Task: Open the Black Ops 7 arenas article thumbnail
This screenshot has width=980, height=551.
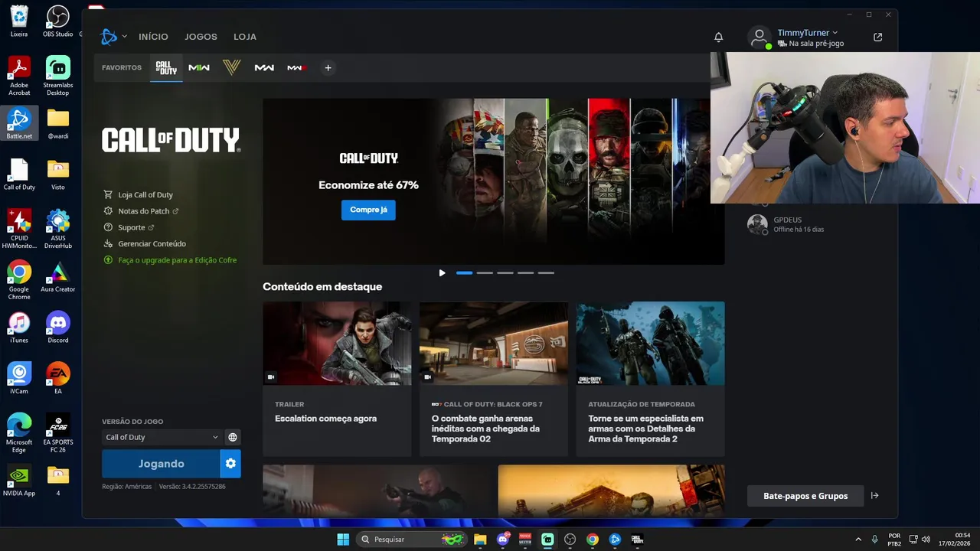Action: pyautogui.click(x=494, y=344)
